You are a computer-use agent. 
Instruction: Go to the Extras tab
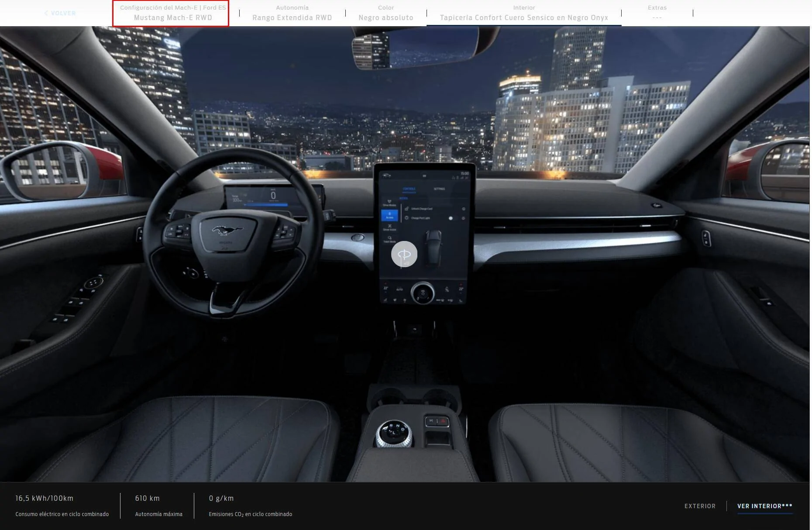(x=657, y=13)
